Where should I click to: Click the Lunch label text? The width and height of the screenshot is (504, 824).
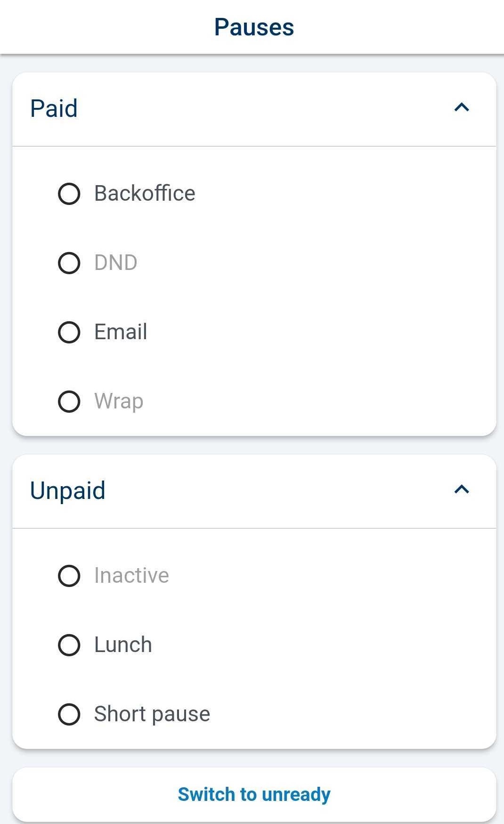123,645
